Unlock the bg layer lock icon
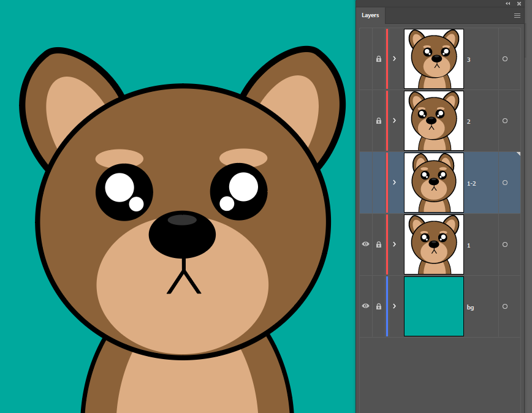Screen dimensions: 532x413 [379, 306]
